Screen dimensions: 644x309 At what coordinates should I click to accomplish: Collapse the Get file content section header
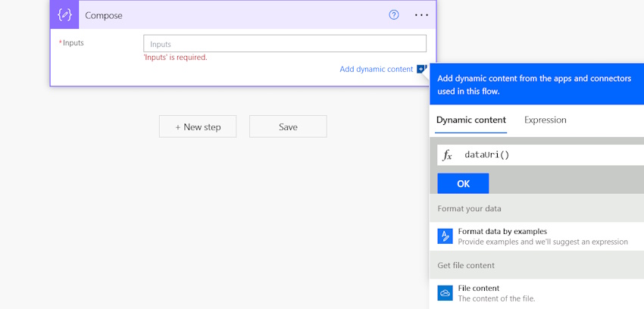(536, 265)
